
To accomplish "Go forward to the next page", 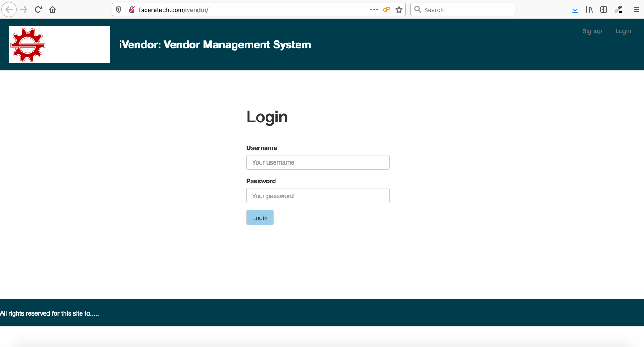I will pyautogui.click(x=24, y=9).
